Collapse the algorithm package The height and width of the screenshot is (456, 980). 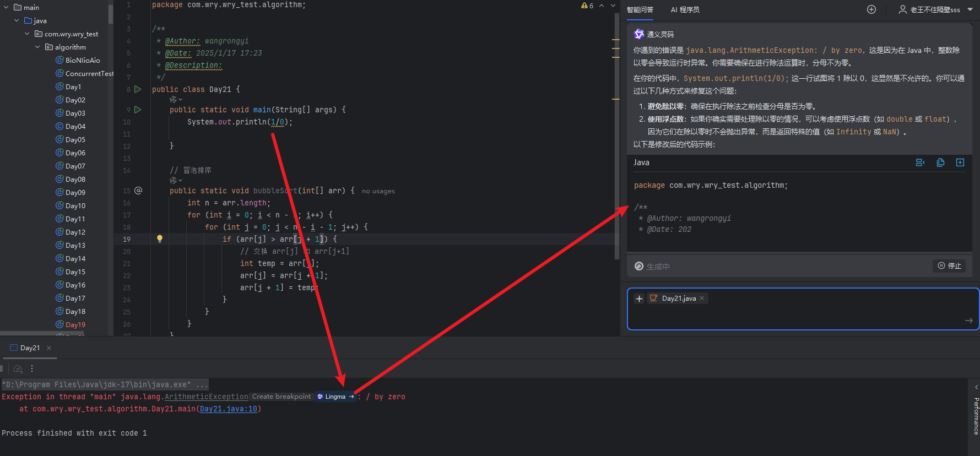point(37,47)
